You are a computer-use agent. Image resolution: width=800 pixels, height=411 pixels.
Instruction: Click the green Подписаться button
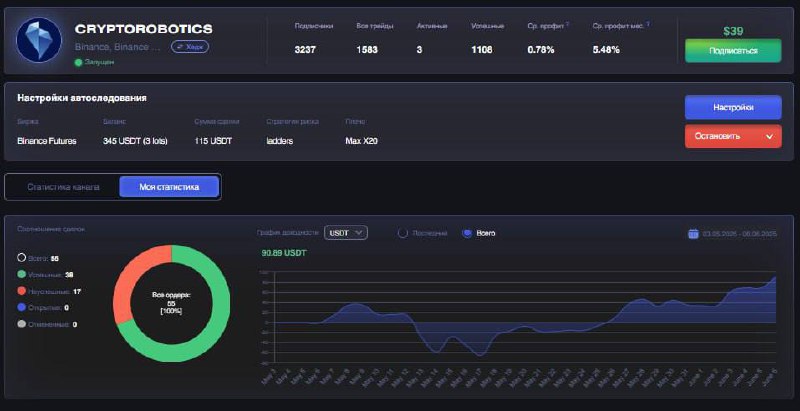(x=733, y=50)
